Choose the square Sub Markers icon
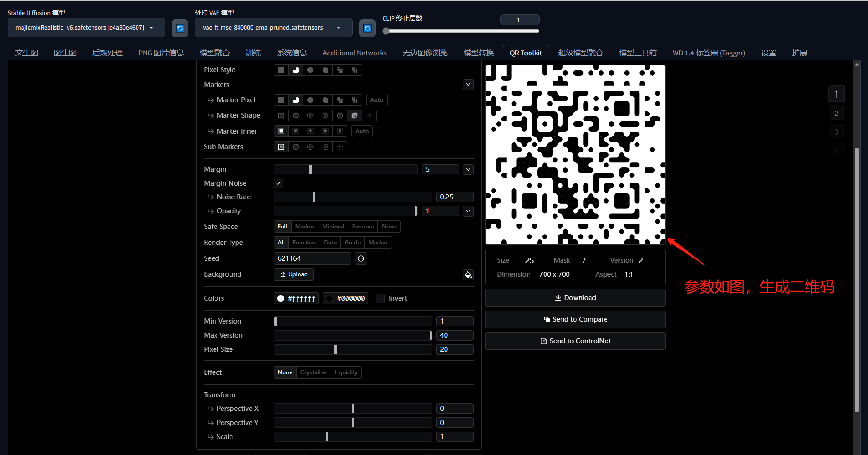Screen dimensions: 868x455 281,147
